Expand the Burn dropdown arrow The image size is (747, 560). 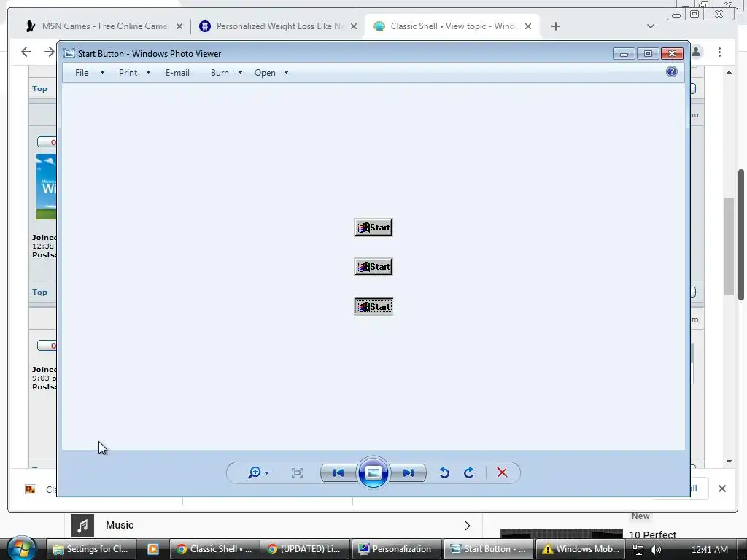[x=240, y=72]
